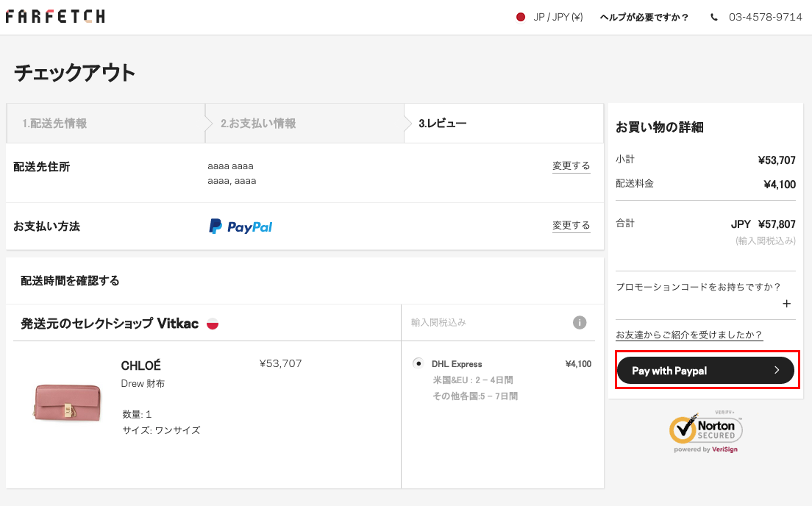This screenshot has height=506, width=812.
Task: Select the 3.レビュー step tab
Action: tap(503, 124)
